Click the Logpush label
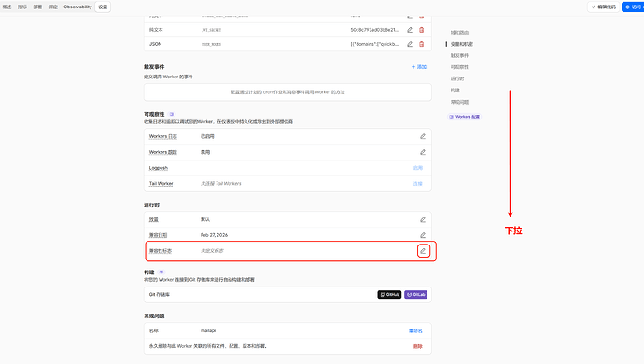Image resolution: width=644 pixels, height=364 pixels. click(x=158, y=168)
